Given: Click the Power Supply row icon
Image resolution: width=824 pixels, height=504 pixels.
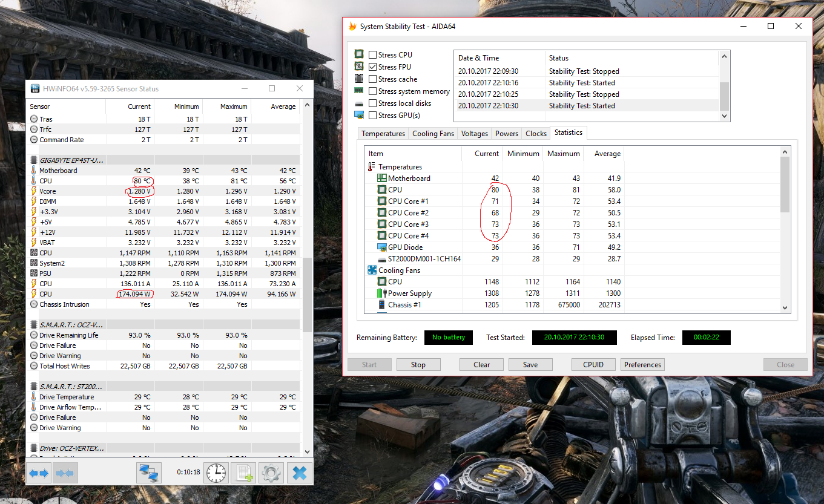Looking at the screenshot, I should (382, 293).
